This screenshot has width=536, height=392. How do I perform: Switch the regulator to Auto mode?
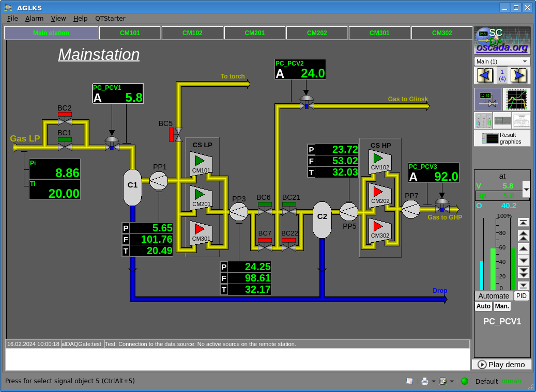pyautogui.click(x=483, y=306)
